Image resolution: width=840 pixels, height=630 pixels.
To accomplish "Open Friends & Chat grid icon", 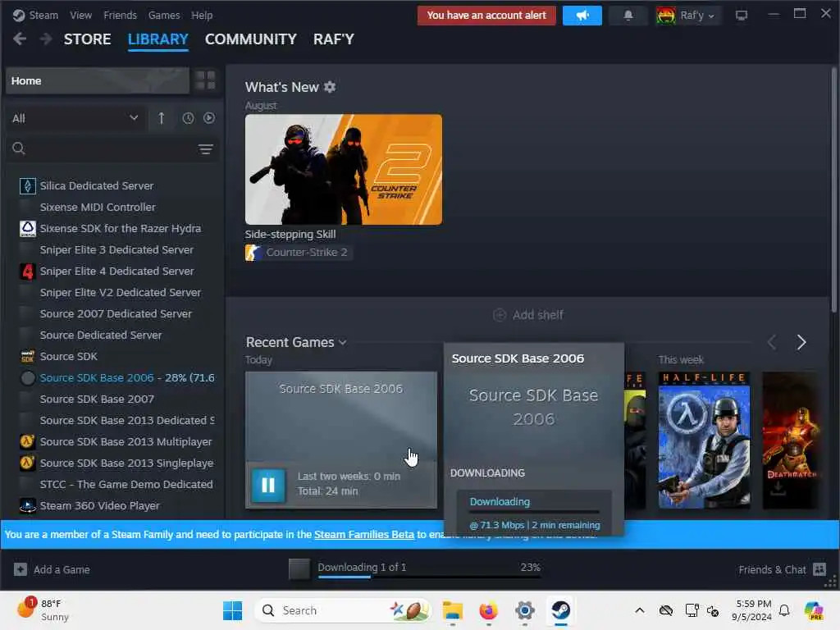I will point(819,569).
